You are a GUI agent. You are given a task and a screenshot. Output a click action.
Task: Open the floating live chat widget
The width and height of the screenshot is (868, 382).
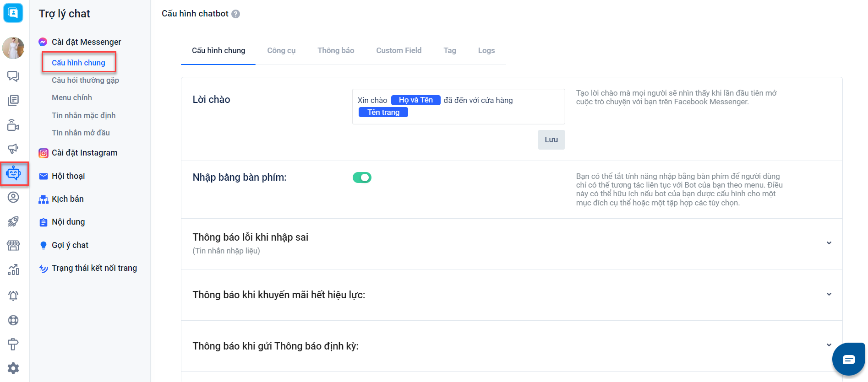(849, 359)
